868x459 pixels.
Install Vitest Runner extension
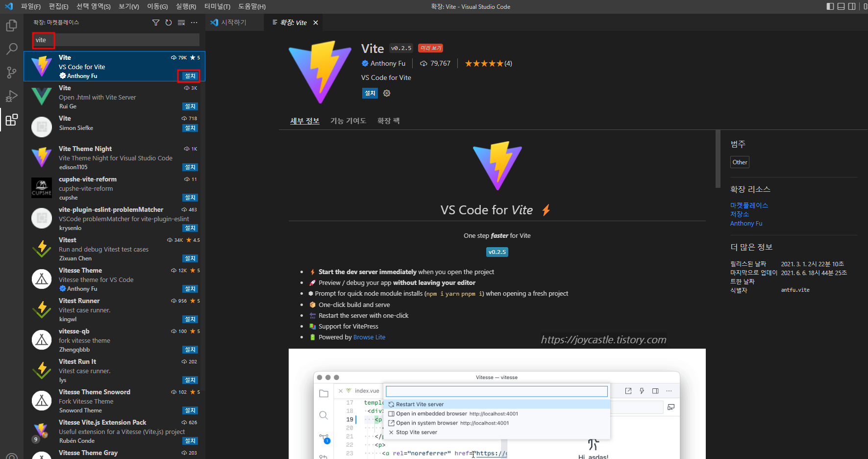pyautogui.click(x=190, y=319)
